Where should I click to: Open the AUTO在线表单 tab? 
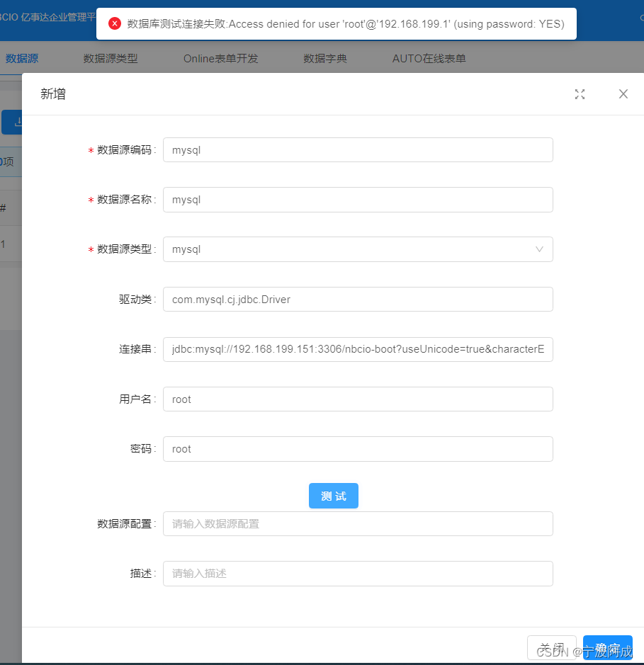tap(429, 59)
